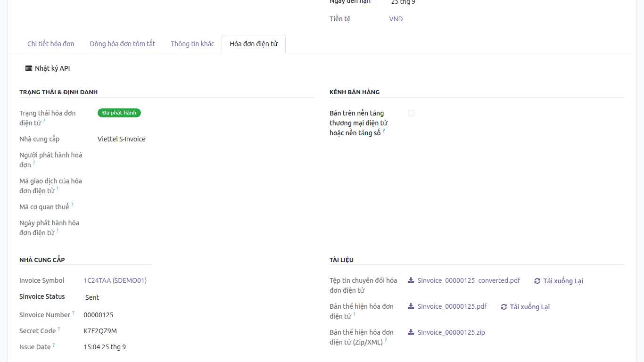Click help icon beside Người phát hành hoá đơn
The height and width of the screenshot is (362, 644).
click(x=34, y=163)
